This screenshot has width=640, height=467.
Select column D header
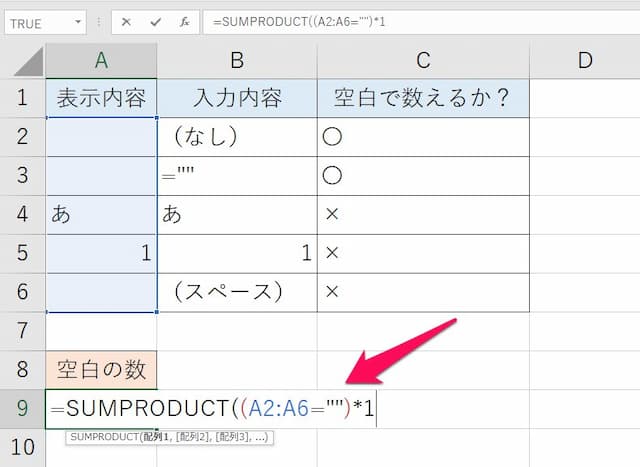coord(585,60)
